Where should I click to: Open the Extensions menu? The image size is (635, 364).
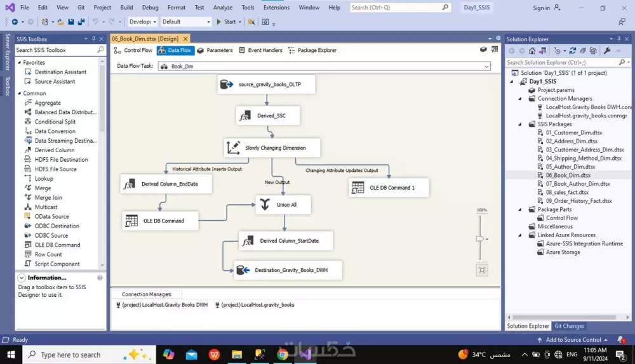pos(276,7)
